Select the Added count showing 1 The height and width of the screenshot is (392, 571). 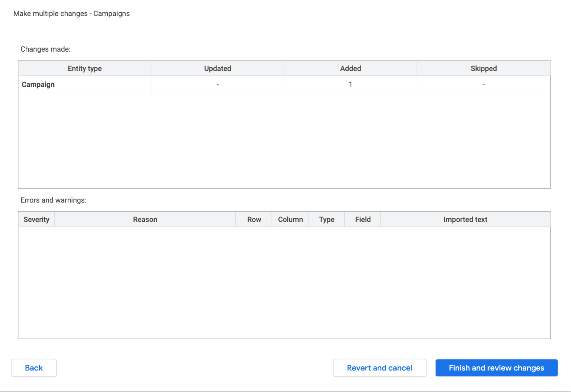coord(350,84)
